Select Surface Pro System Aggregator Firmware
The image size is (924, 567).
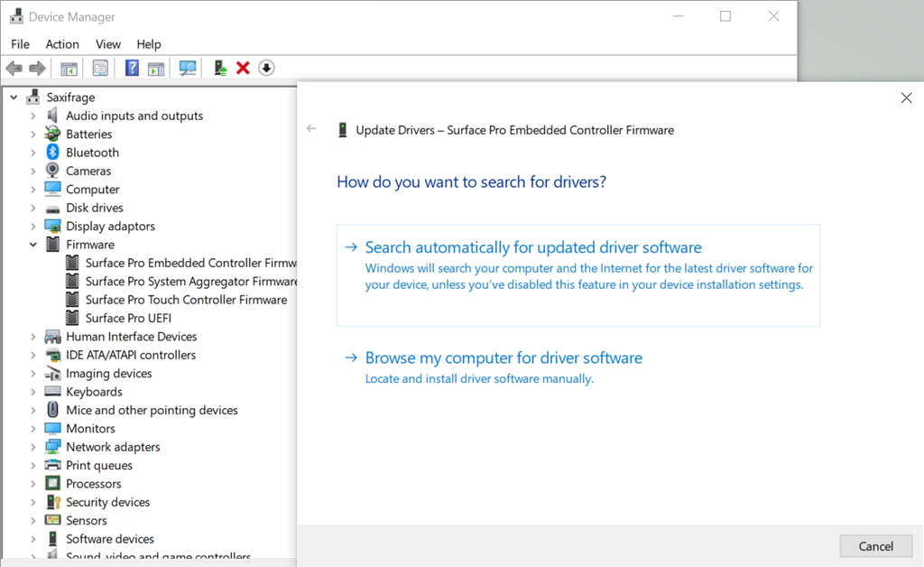pos(191,281)
